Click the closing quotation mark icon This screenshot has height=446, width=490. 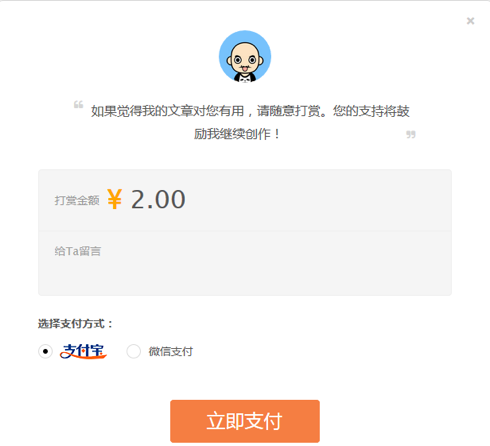(x=411, y=135)
